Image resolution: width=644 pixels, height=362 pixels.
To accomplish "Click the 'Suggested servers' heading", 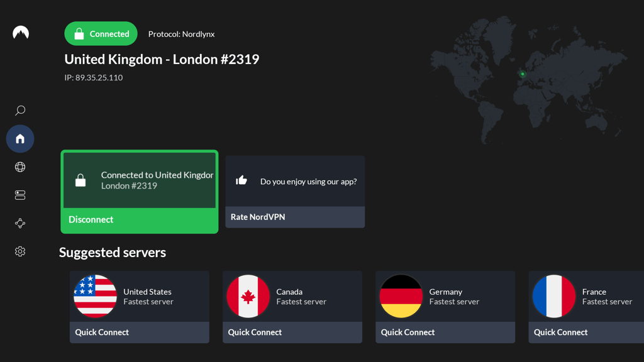I will click(x=113, y=252).
